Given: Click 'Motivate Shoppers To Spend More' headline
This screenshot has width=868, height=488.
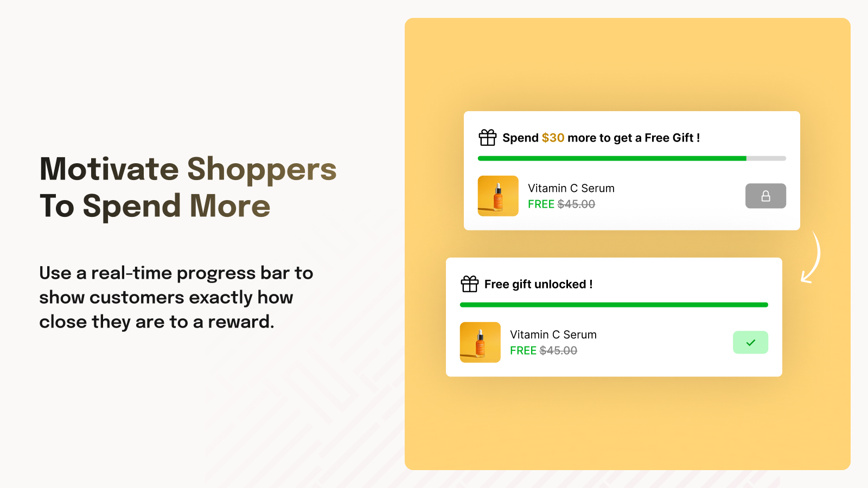Looking at the screenshot, I should click(188, 187).
